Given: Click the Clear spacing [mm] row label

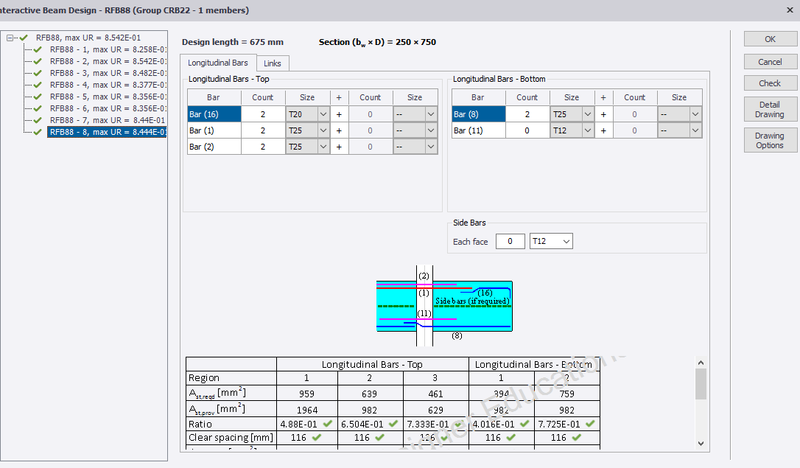Looking at the screenshot, I should 231,438.
